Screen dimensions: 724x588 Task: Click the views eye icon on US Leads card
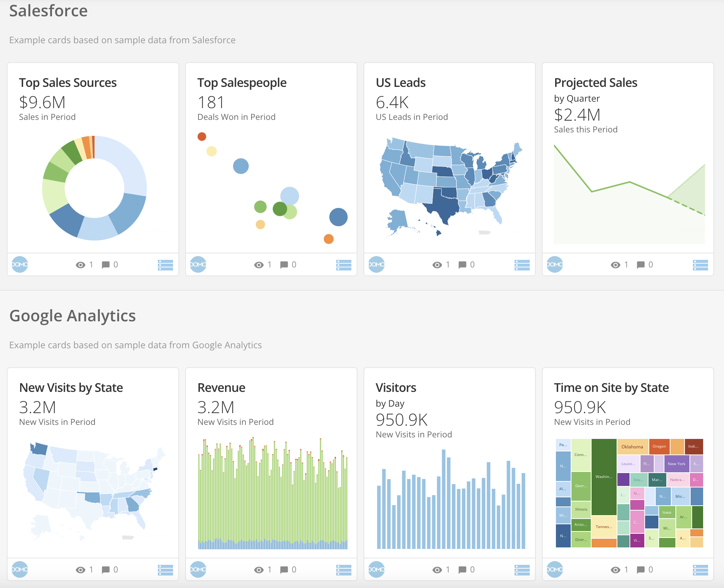point(437,265)
